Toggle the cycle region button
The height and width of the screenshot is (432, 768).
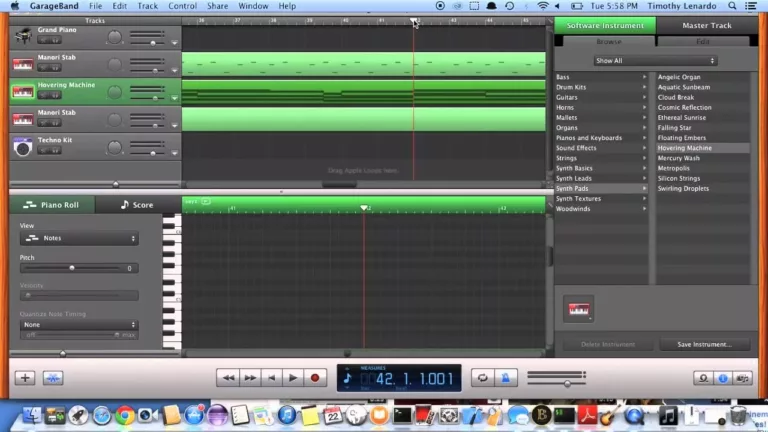482,378
